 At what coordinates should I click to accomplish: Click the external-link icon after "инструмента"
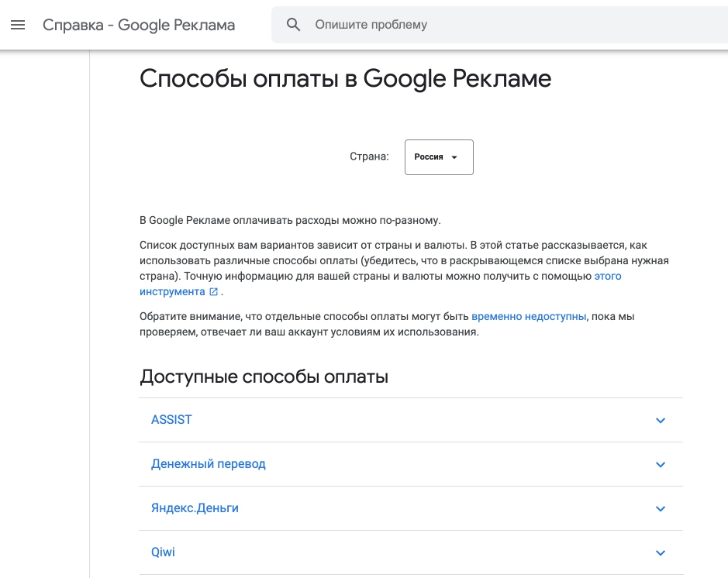(x=213, y=292)
